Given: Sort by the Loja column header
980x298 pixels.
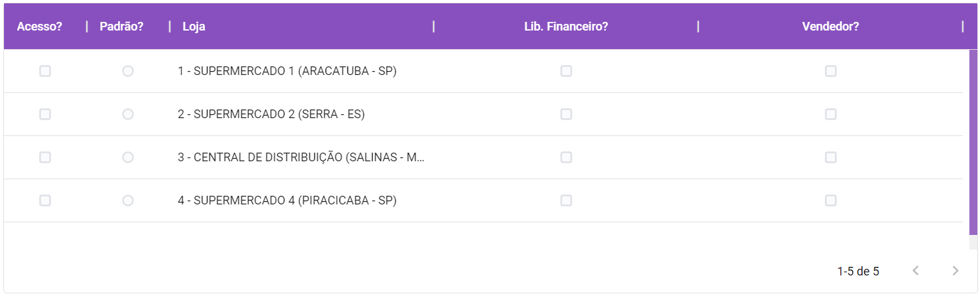Looking at the screenshot, I should click(x=194, y=27).
